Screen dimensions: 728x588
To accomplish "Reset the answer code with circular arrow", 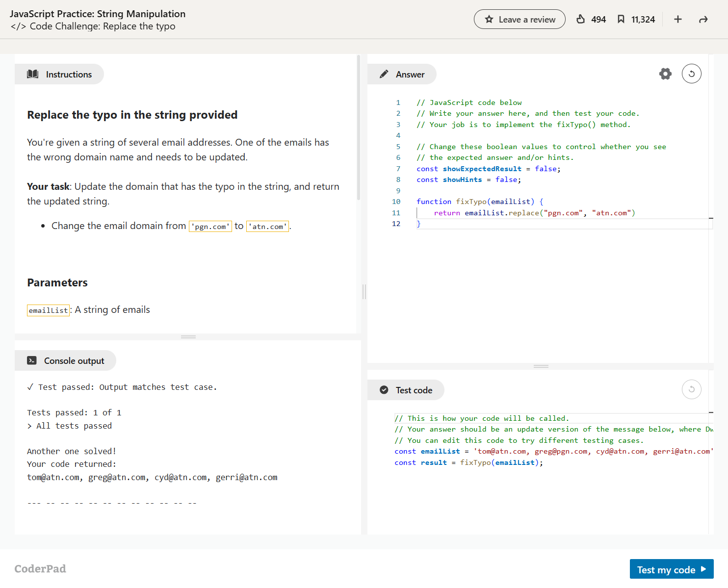I will click(x=691, y=74).
